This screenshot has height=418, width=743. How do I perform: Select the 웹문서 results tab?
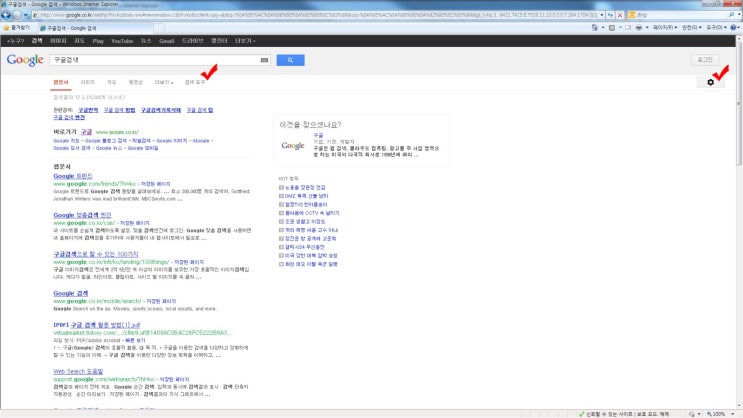pos(61,82)
